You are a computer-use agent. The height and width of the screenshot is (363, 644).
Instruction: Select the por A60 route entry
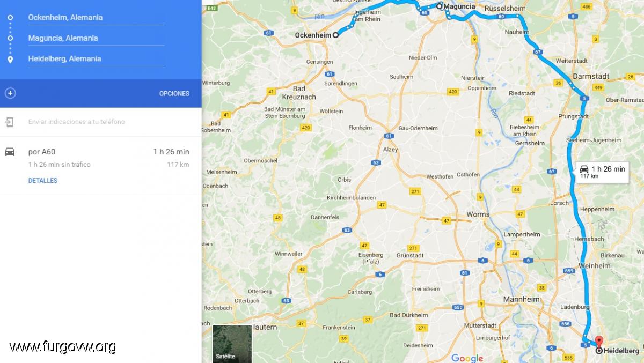[101, 166]
